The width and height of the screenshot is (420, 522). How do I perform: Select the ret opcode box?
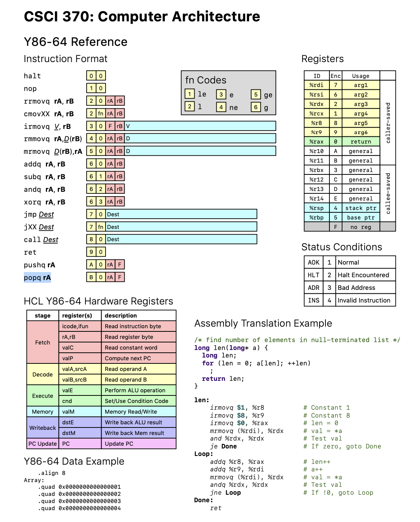(95, 252)
